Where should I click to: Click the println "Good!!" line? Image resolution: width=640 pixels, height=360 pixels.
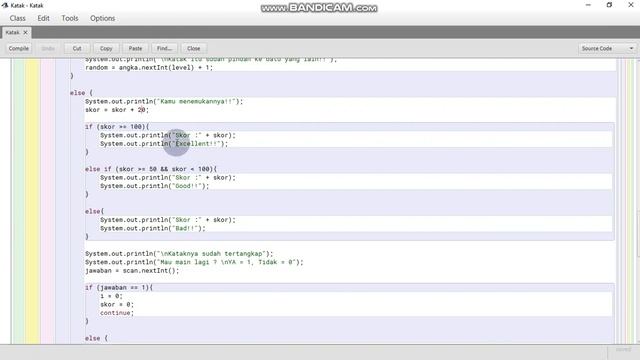click(155, 186)
